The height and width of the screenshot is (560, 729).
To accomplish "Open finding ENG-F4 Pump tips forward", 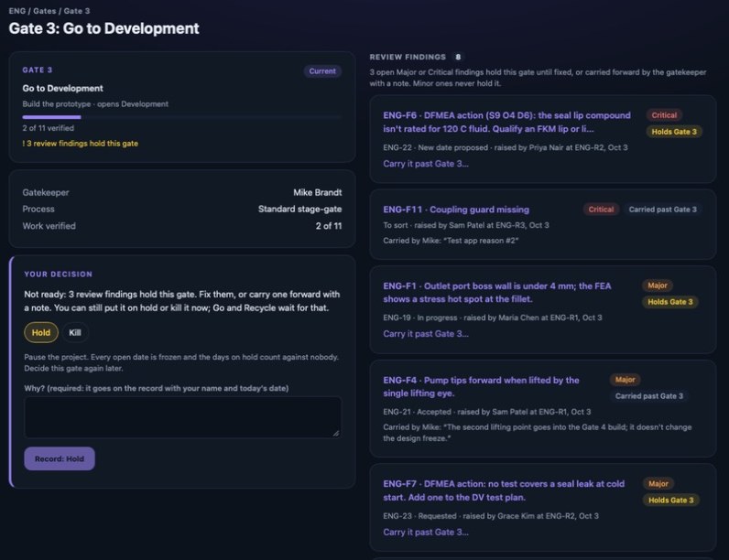I will [x=481, y=386].
